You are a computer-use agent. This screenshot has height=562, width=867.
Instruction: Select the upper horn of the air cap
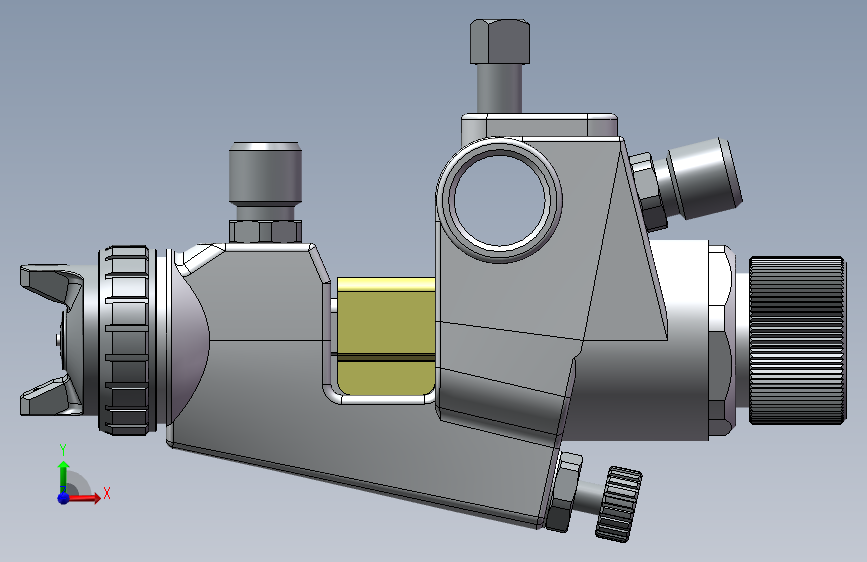[51, 286]
